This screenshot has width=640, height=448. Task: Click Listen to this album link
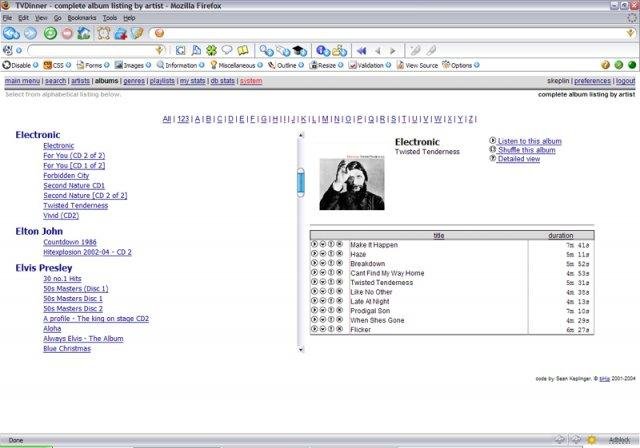529,141
